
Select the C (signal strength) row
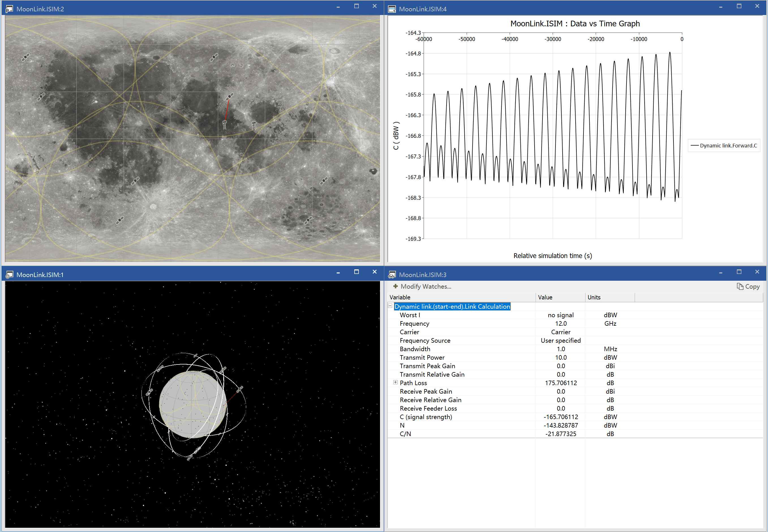426,417
